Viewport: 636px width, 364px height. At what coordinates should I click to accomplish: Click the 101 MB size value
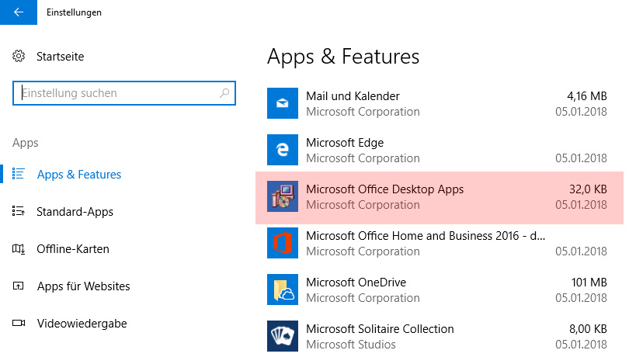589,283
